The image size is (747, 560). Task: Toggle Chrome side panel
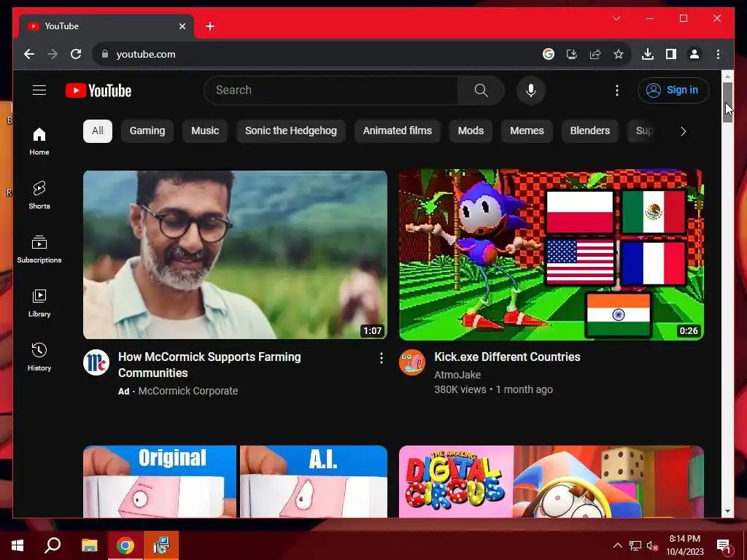pyautogui.click(x=671, y=54)
